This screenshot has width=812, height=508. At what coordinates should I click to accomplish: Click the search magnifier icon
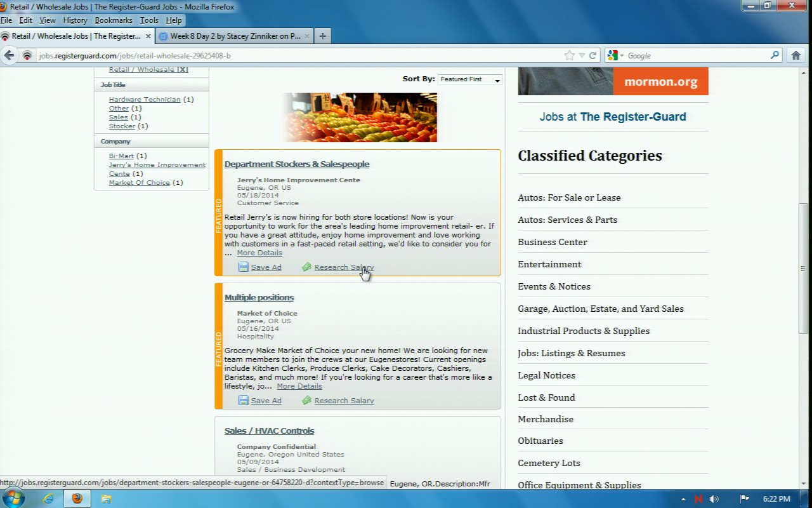click(x=775, y=55)
